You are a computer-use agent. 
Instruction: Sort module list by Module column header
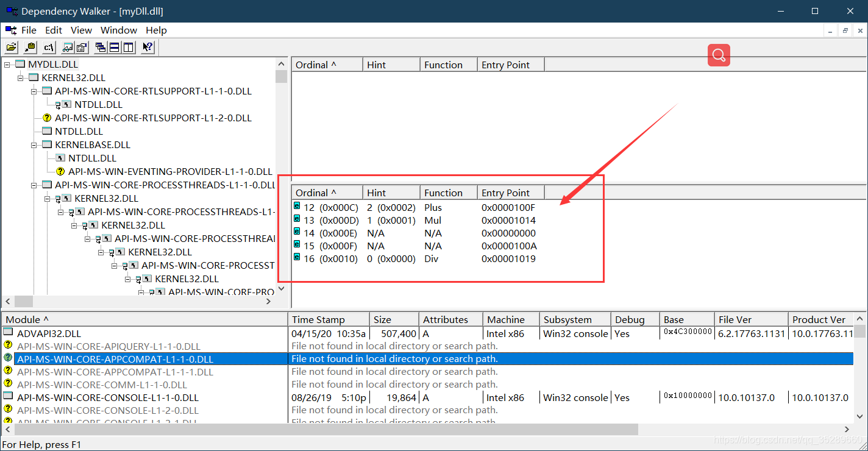(144, 319)
